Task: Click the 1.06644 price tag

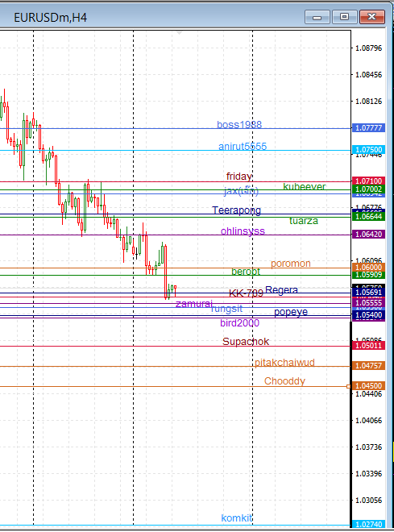Action: [368, 217]
